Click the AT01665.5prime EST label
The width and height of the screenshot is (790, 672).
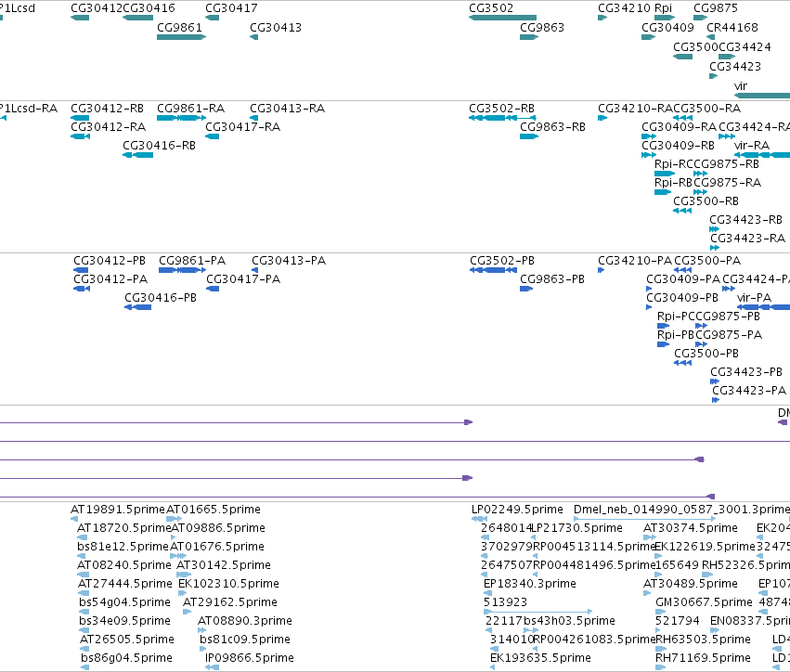click(x=214, y=510)
